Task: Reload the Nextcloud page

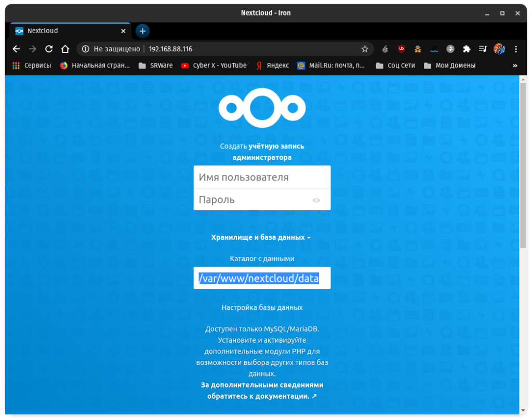Action: 49,49
